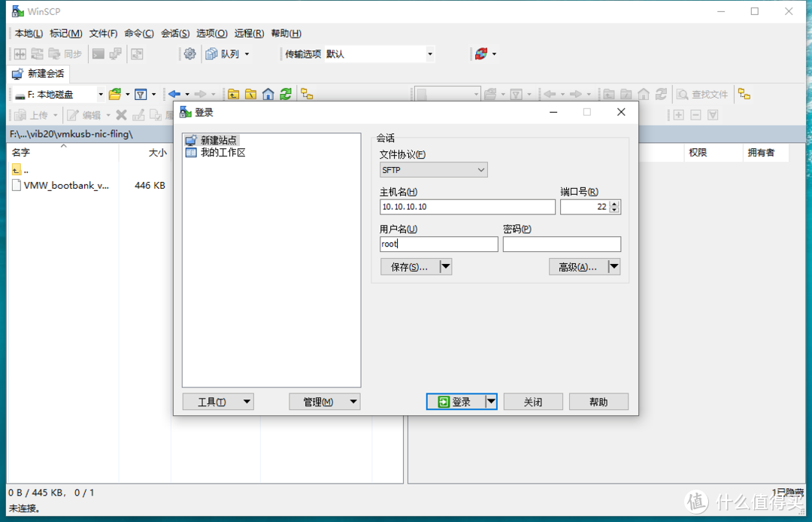Open the 命令(C) menu
The width and height of the screenshot is (812, 522).
(x=139, y=34)
